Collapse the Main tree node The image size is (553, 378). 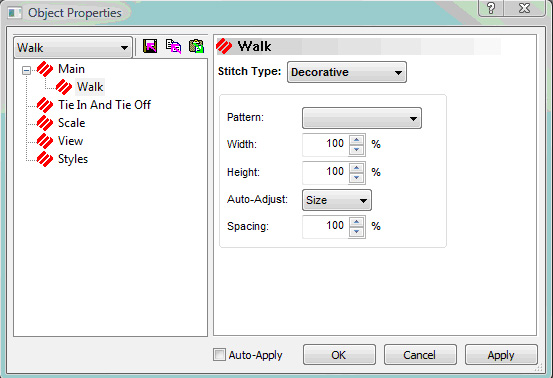(x=26, y=70)
